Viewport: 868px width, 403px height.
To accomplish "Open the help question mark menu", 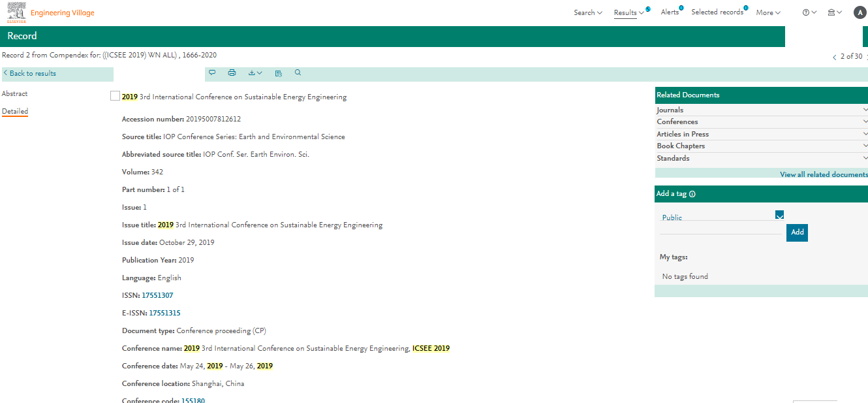I will coord(809,12).
